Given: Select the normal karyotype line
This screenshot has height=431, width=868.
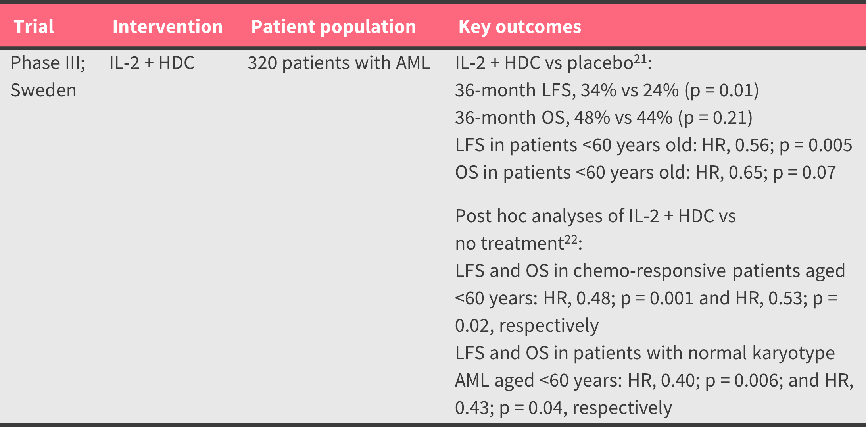Looking at the screenshot, I should pyautogui.click(x=645, y=353).
